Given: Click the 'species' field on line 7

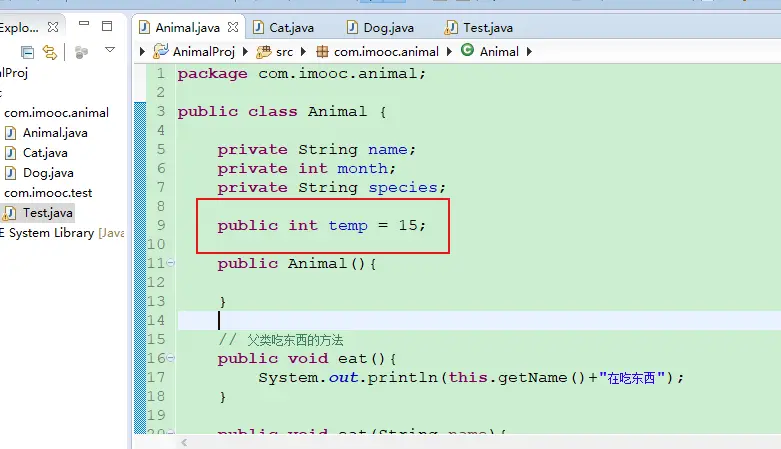Looking at the screenshot, I should pyautogui.click(x=402, y=188).
